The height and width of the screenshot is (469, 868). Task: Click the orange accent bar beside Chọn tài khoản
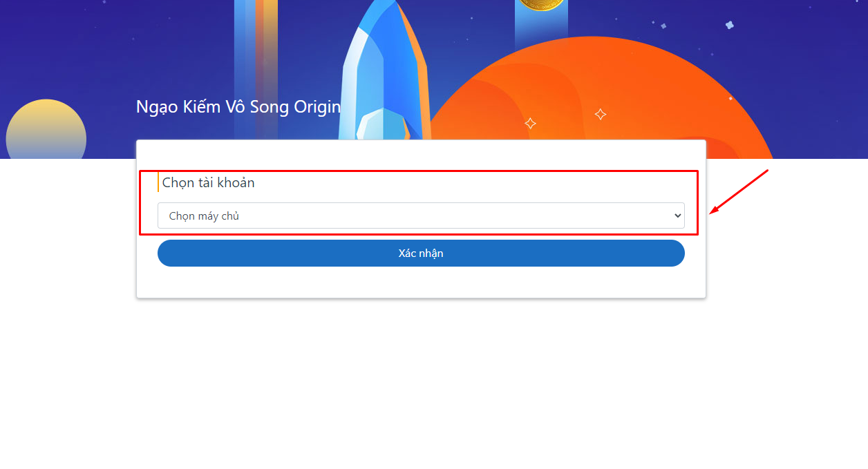(x=158, y=182)
